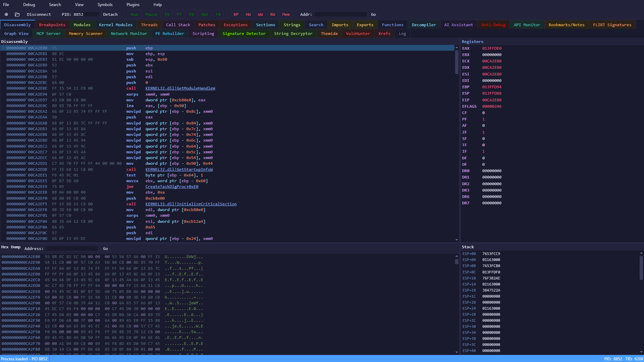Image resolution: width=644 pixels, height=362 pixels.
Task: Click the Disconnect button
Action: click(x=39, y=14)
